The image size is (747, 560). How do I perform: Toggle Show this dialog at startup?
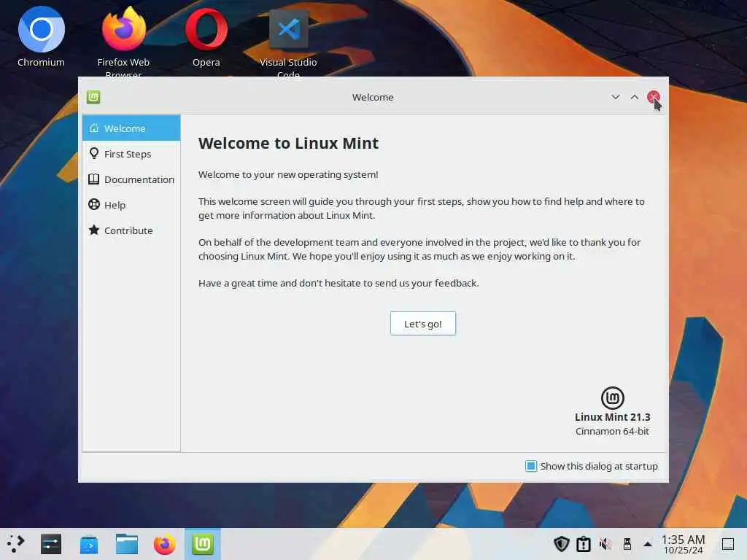(591, 466)
